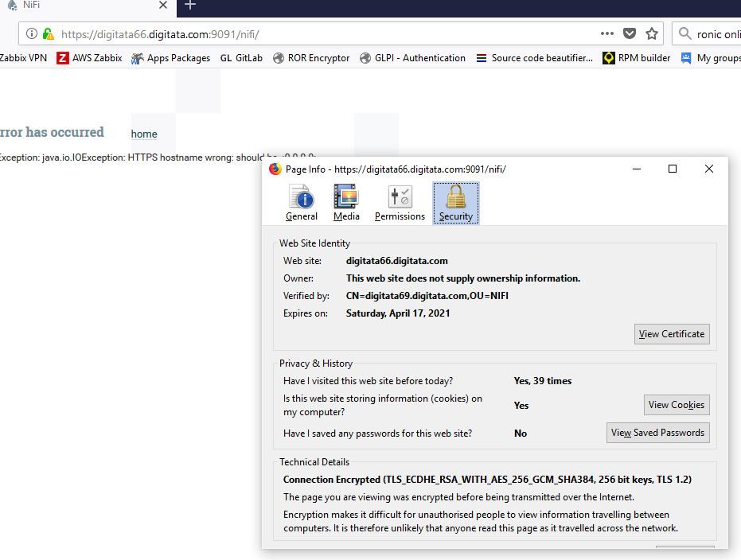
Task: Minimize the Page Info window
Action: coord(637,169)
